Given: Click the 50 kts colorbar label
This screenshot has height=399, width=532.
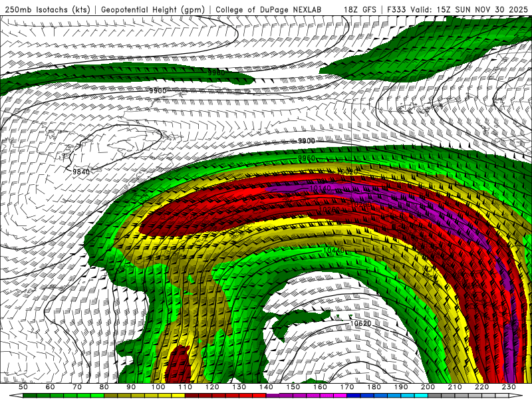Looking at the screenshot, I should (23, 387).
